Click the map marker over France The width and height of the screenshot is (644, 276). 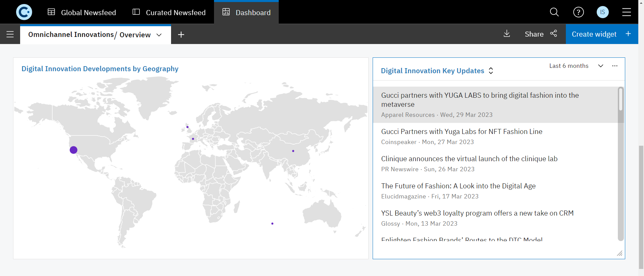click(x=193, y=139)
